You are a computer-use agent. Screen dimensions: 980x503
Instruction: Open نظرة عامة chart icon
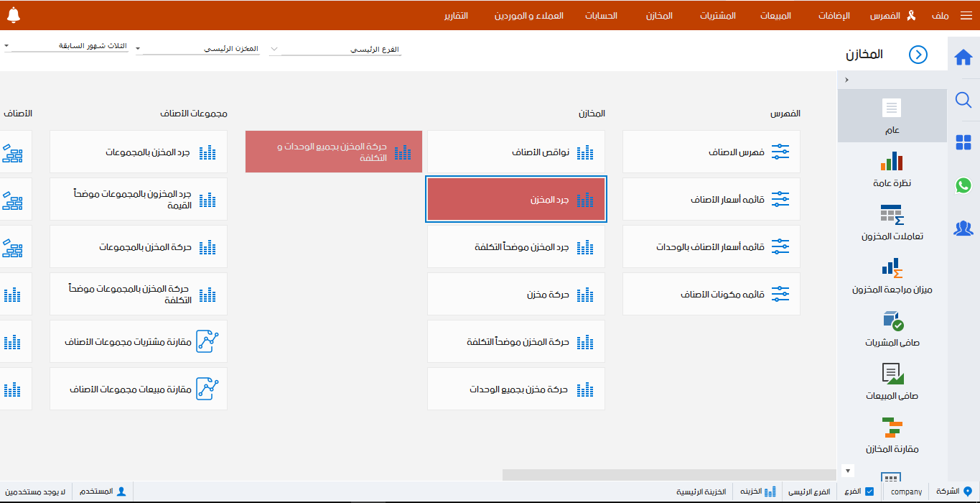click(892, 161)
